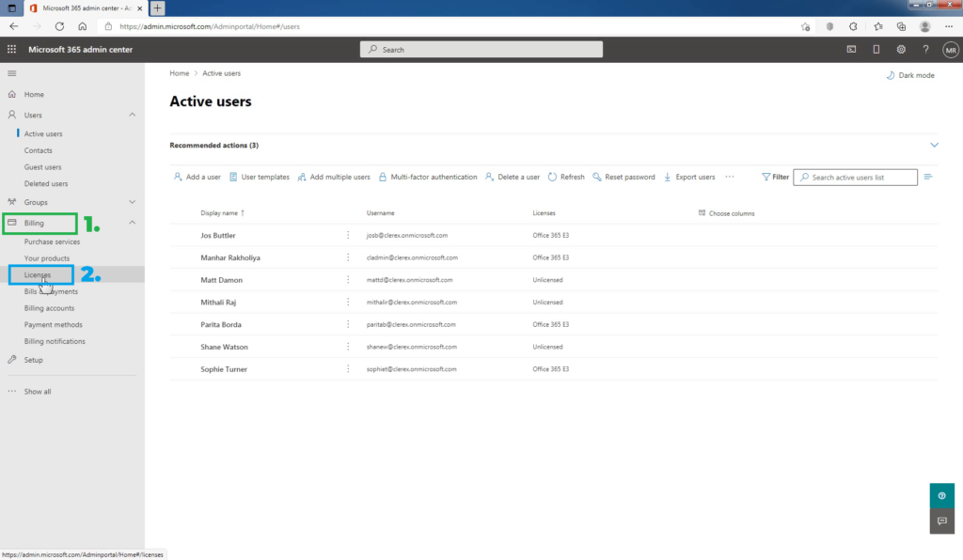Click the browser Back arrow

[14, 26]
